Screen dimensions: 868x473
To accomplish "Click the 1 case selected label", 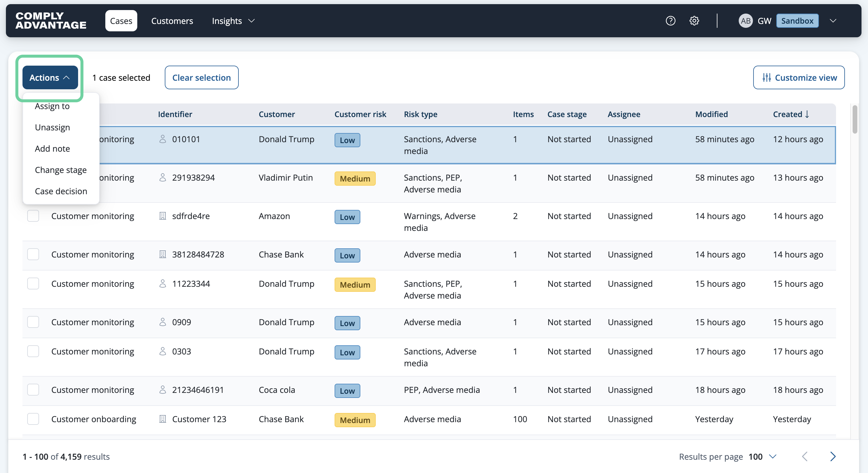I will (121, 77).
